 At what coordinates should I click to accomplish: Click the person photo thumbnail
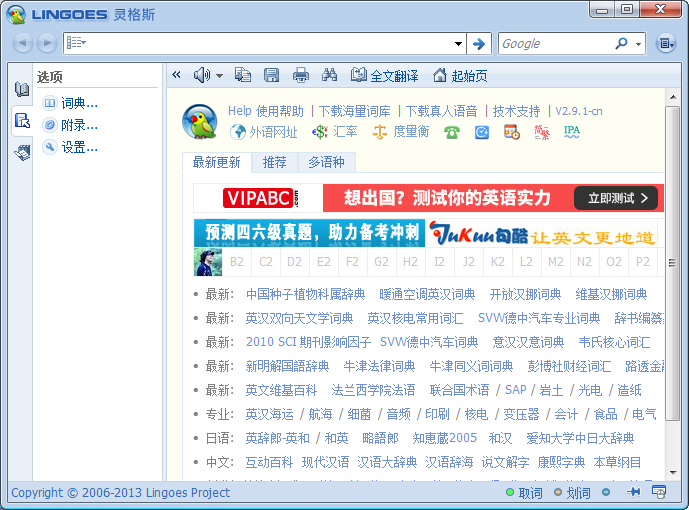pyautogui.click(x=208, y=262)
